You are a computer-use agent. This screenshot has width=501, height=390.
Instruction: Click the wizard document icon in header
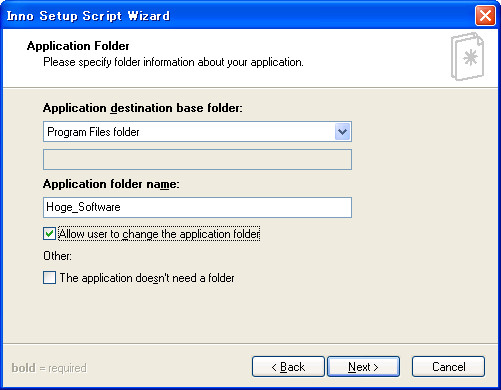[x=468, y=57]
